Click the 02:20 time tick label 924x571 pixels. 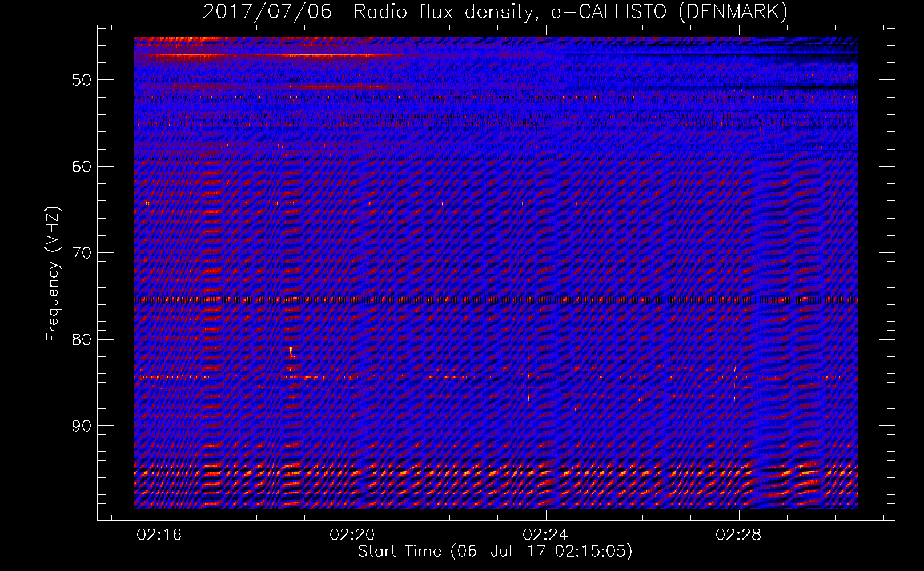[352, 534]
